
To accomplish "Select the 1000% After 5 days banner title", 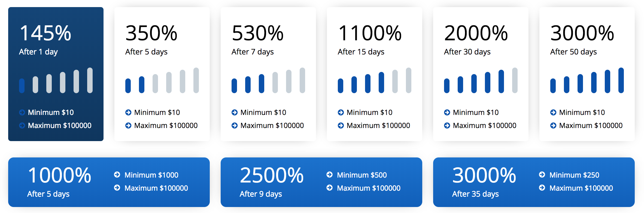I will pyautogui.click(x=59, y=175).
